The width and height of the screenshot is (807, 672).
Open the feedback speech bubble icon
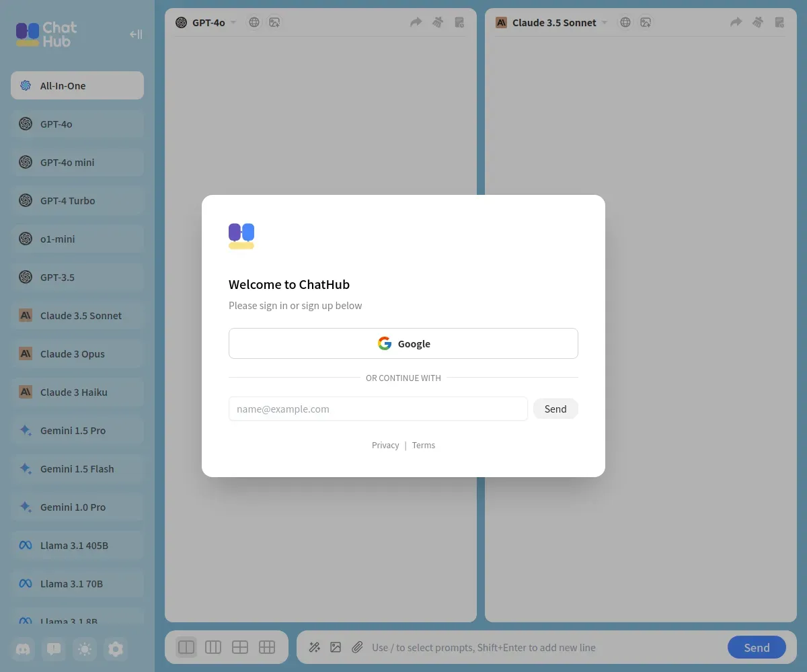(x=54, y=649)
